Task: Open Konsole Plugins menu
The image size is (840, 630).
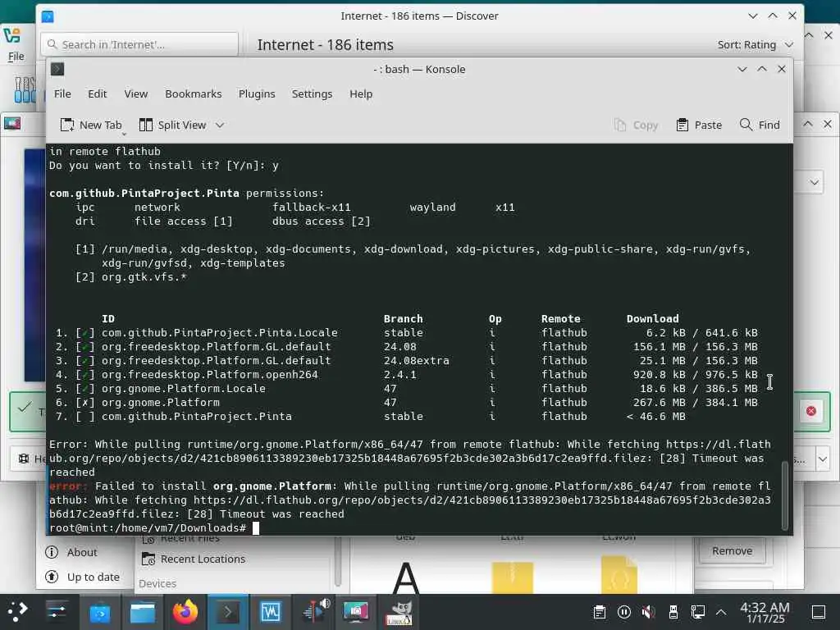Action: pyautogui.click(x=257, y=94)
